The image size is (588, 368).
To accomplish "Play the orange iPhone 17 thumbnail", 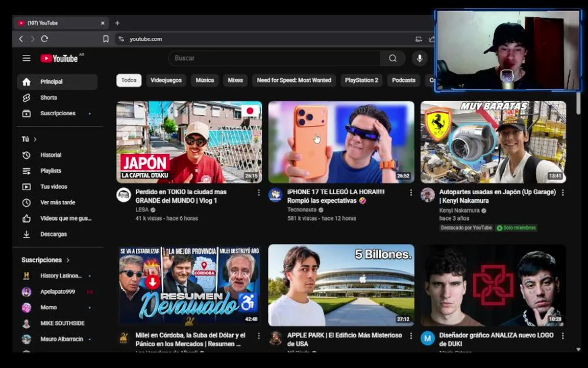I will point(341,142).
